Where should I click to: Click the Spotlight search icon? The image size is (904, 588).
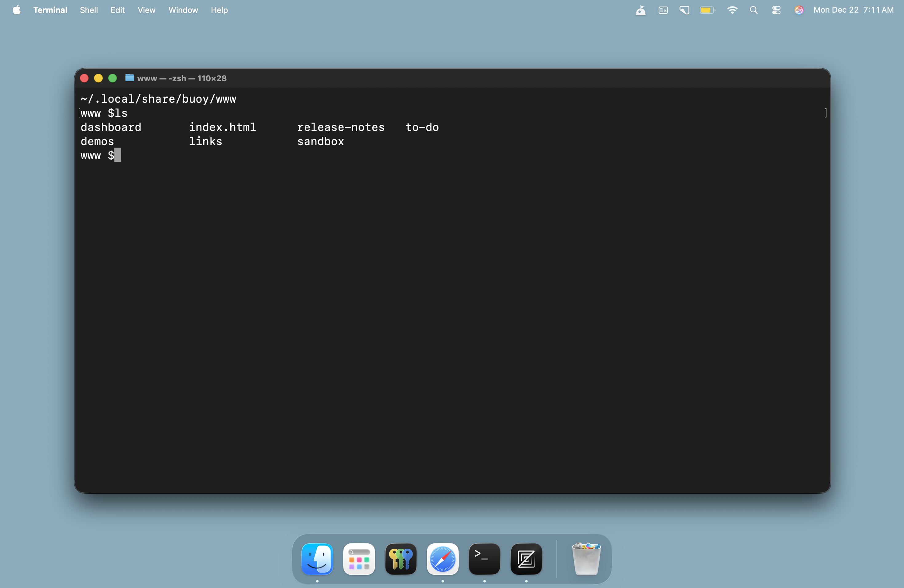754,10
